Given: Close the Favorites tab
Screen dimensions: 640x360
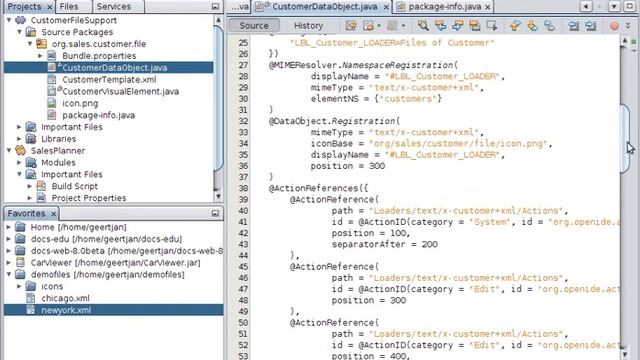Looking at the screenshot, I should [53, 214].
